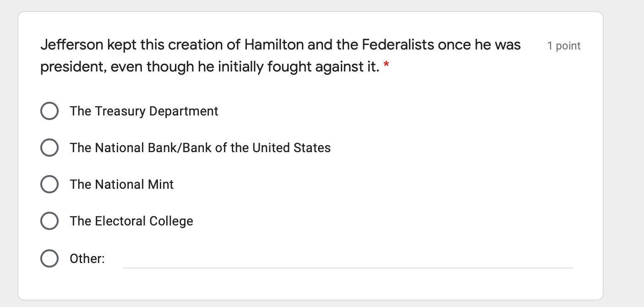This screenshot has height=307, width=644.
Task: Click the 'Other:' label text
Action: click(87, 259)
